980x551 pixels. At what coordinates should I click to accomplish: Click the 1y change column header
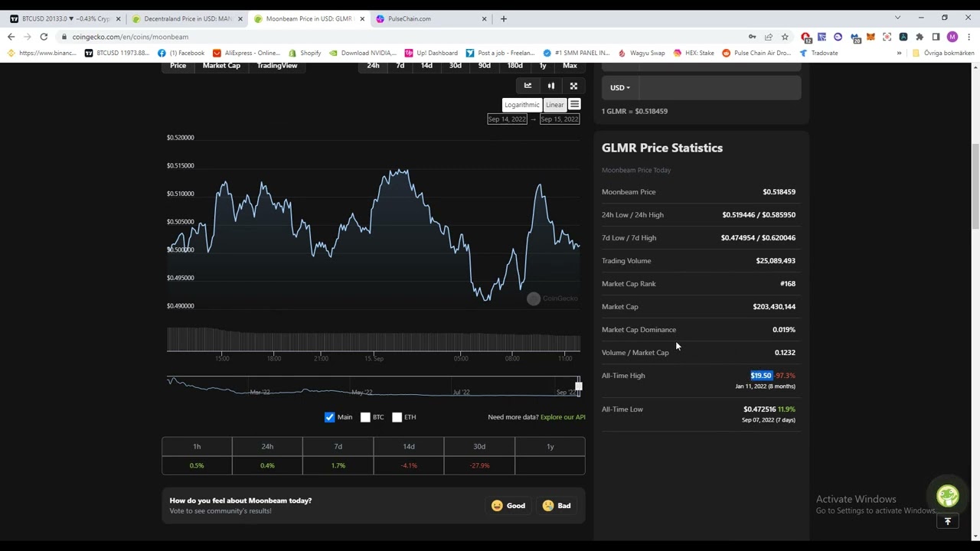click(x=550, y=446)
